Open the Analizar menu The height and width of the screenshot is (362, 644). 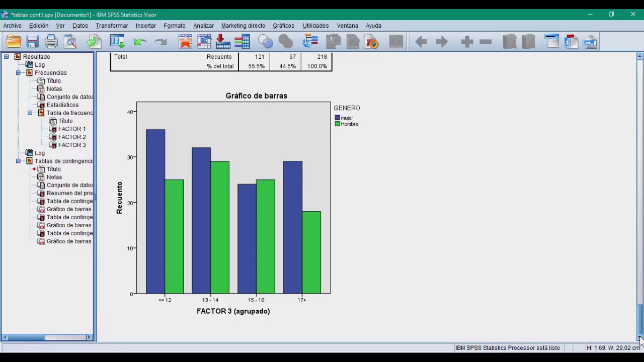(203, 26)
